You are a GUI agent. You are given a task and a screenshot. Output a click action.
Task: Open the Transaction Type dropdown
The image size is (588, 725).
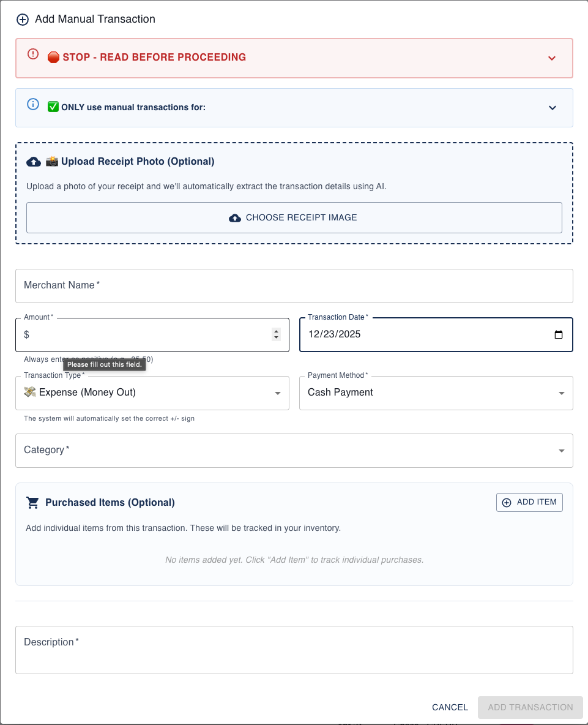coord(278,393)
